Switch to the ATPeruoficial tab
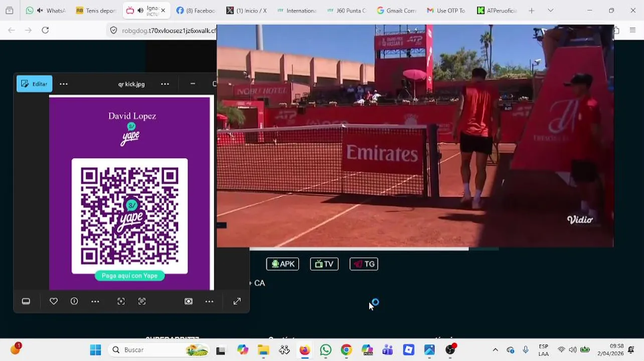This screenshot has width=644, height=361. pos(497,11)
